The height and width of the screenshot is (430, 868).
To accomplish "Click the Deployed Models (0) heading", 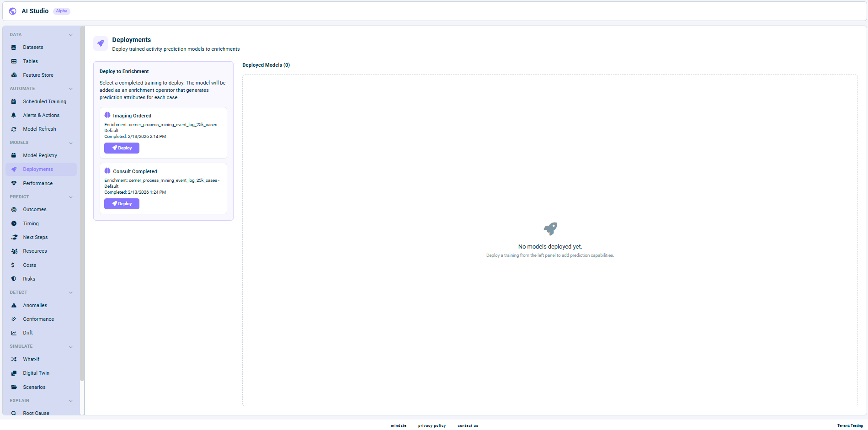I will (x=266, y=65).
